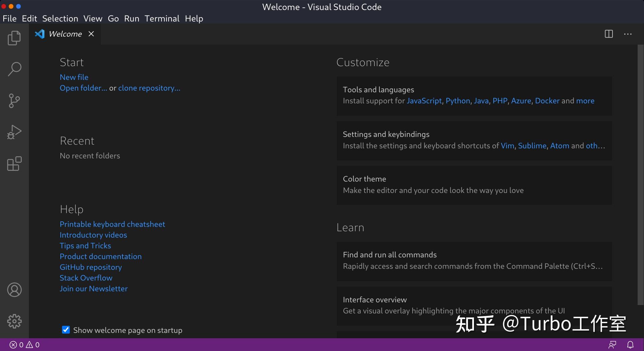Screen dimensions: 644x351
Task: Open the Terminal menu
Action: coord(162,18)
